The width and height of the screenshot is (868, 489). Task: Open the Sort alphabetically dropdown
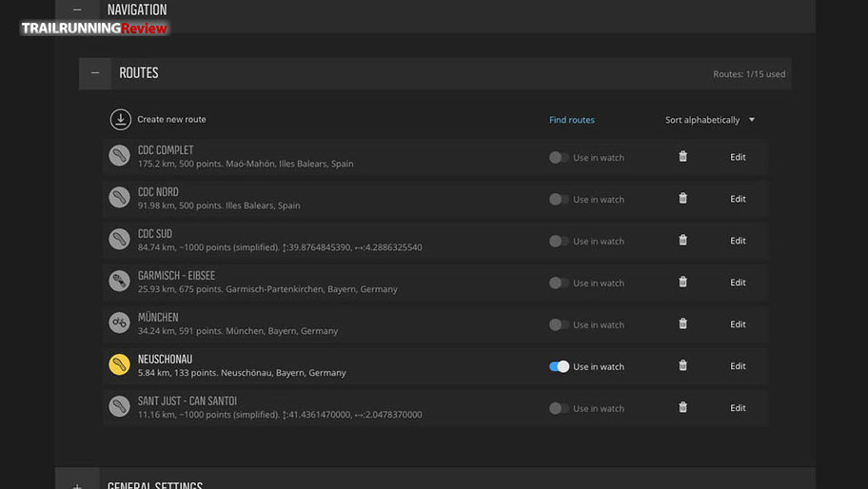point(710,120)
